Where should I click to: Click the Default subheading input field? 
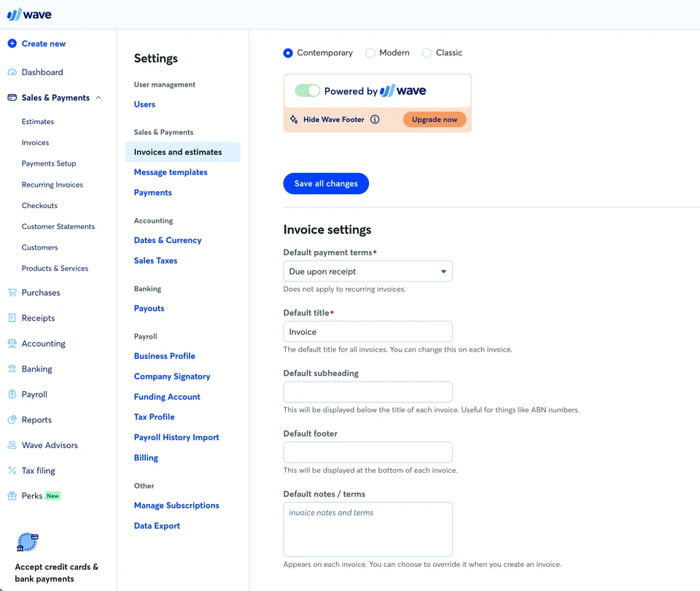pos(367,392)
